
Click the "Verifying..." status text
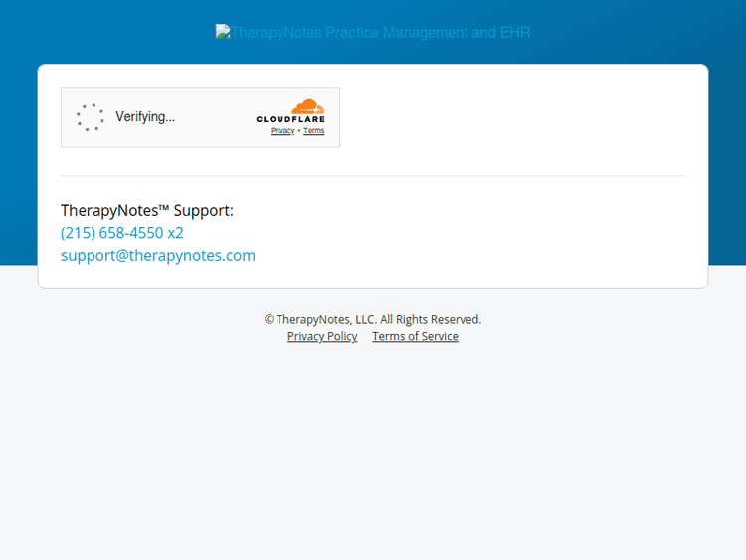point(145,117)
